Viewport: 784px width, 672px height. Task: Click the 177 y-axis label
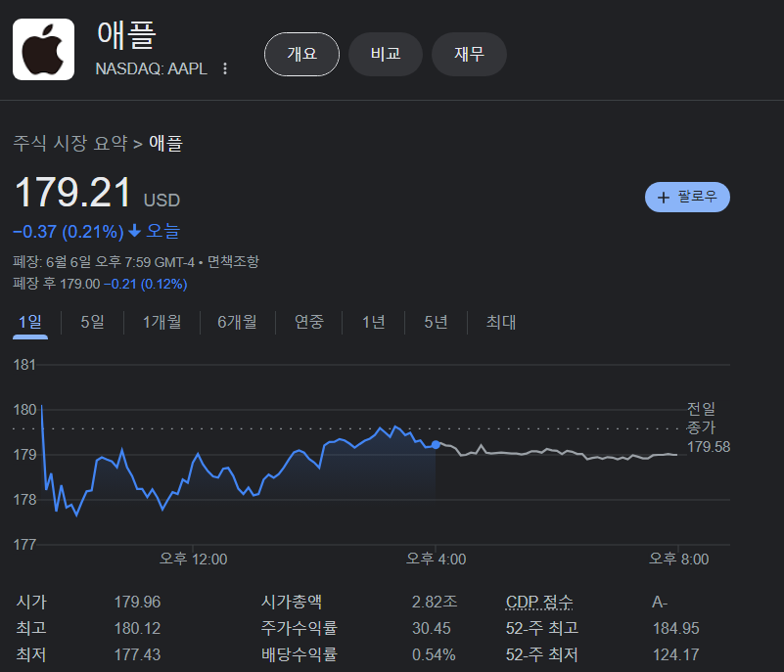pyautogui.click(x=24, y=545)
